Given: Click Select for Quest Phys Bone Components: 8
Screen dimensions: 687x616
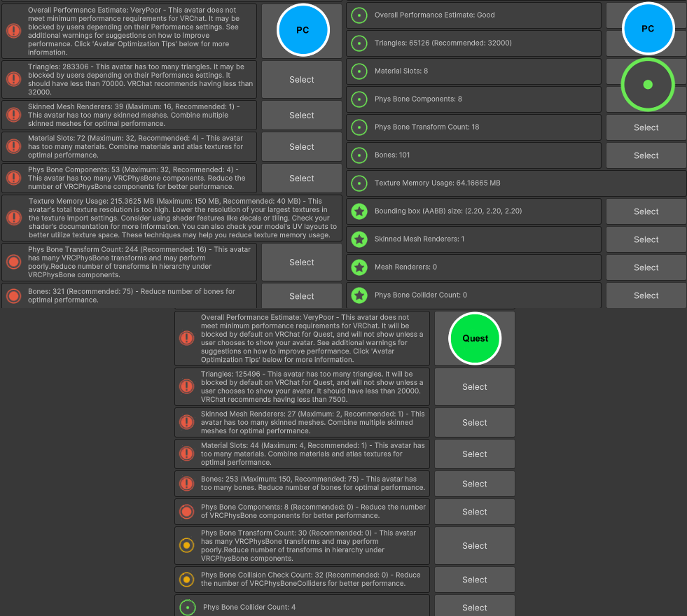Looking at the screenshot, I should pos(475,512).
